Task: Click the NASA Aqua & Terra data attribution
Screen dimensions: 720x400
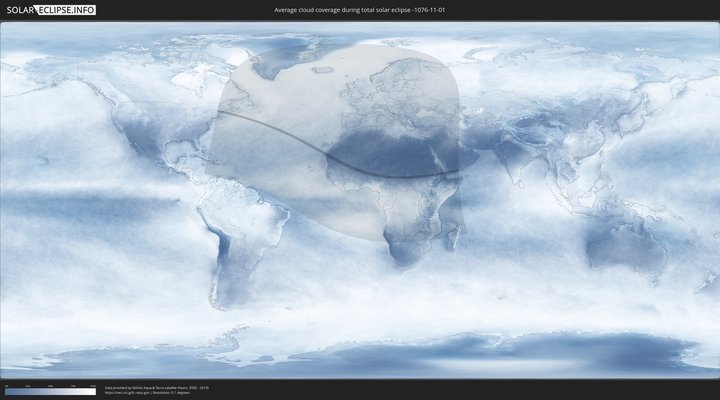Action: coord(156,387)
